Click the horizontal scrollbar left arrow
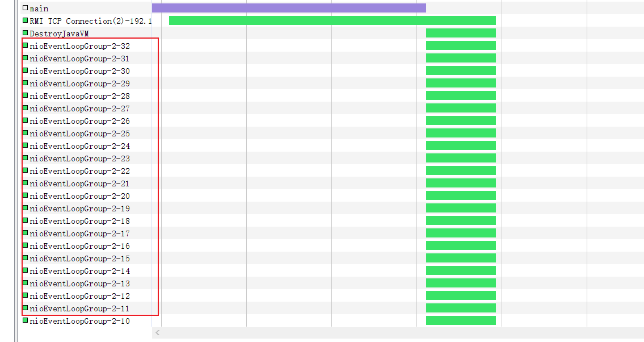This screenshot has height=342, width=644. [x=158, y=333]
